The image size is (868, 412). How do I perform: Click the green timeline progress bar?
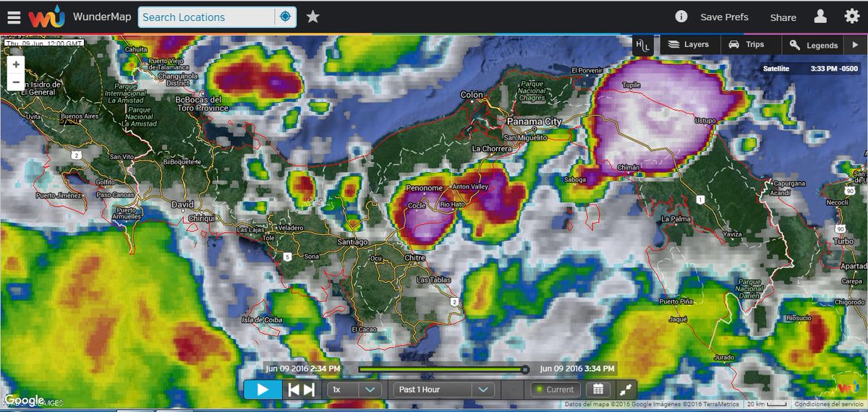441,369
